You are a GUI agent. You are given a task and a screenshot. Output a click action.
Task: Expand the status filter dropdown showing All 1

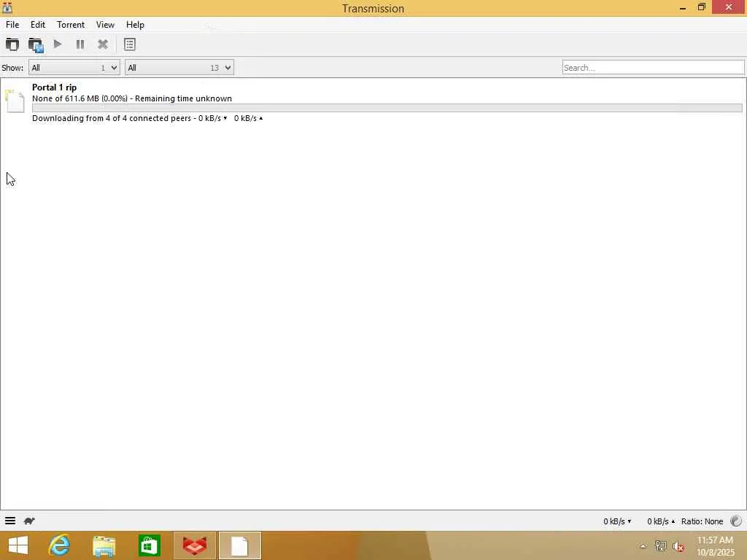pyautogui.click(x=74, y=68)
